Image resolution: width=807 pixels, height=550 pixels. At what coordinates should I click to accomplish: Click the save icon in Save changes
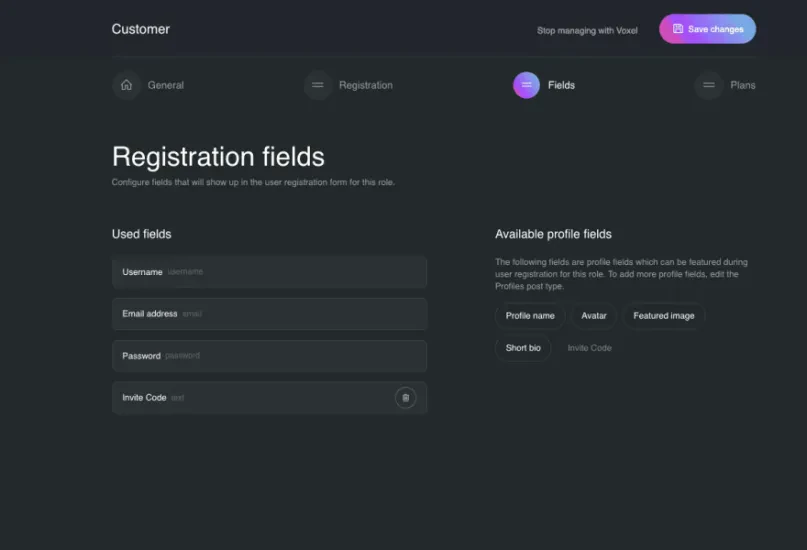coord(678,29)
